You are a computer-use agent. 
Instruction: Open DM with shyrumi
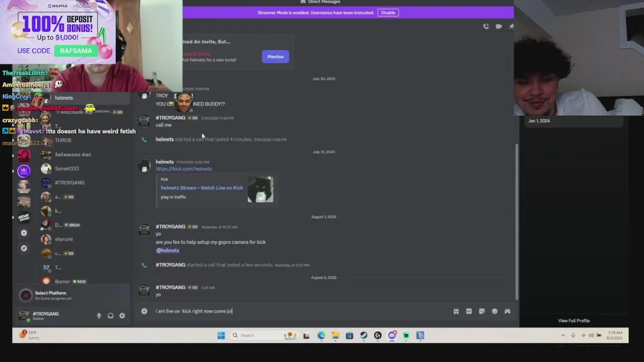[86, 239]
